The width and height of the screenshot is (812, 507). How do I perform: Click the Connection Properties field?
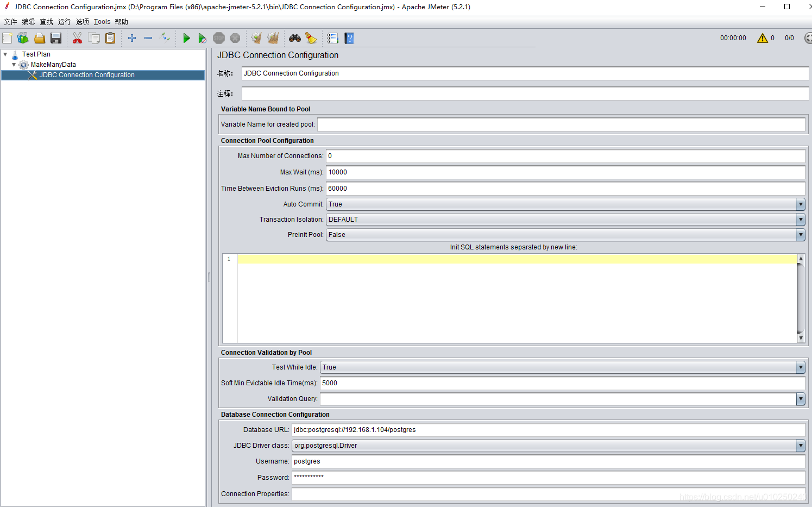coord(549,494)
